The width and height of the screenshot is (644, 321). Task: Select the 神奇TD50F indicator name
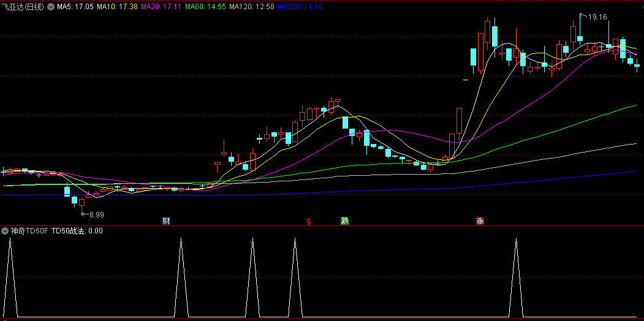29,231
